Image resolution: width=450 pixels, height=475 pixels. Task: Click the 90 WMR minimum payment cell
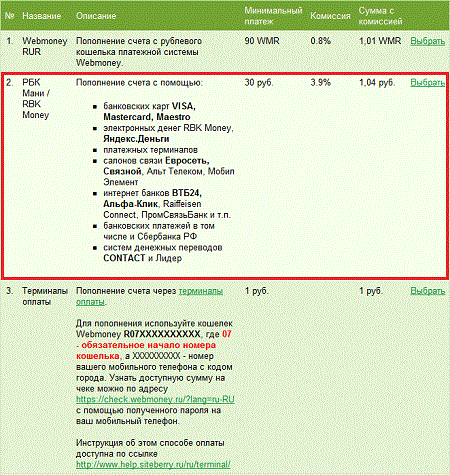tap(262, 41)
